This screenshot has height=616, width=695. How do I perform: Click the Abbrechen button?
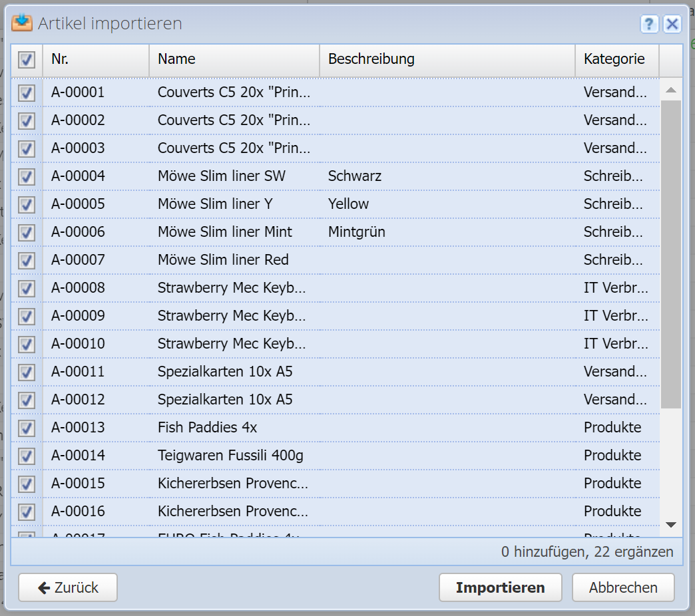623,588
